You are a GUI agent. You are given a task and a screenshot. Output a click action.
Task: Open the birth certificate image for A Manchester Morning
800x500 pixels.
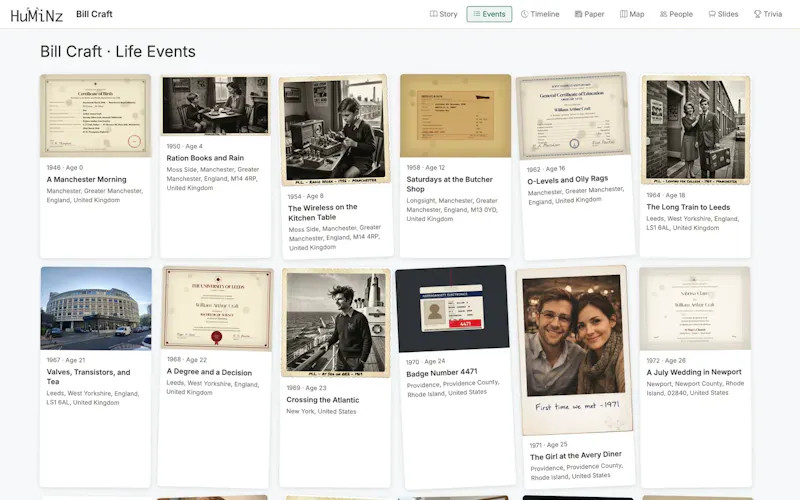95,115
